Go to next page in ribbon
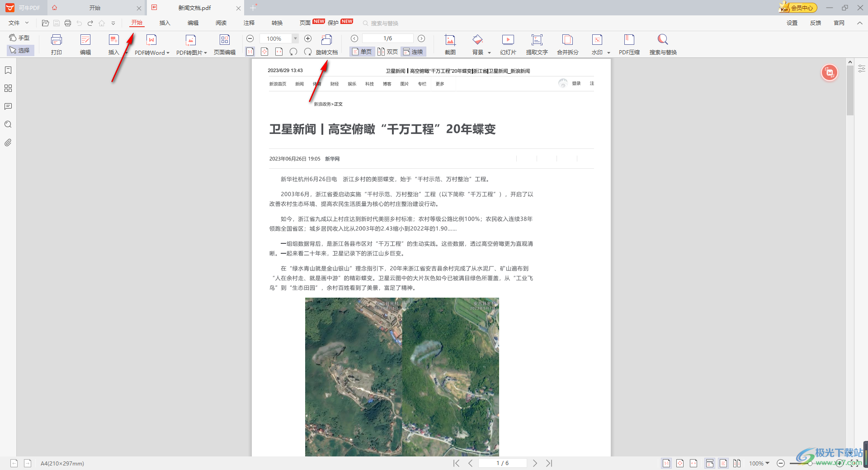This screenshot has width=868, height=470. pos(421,38)
